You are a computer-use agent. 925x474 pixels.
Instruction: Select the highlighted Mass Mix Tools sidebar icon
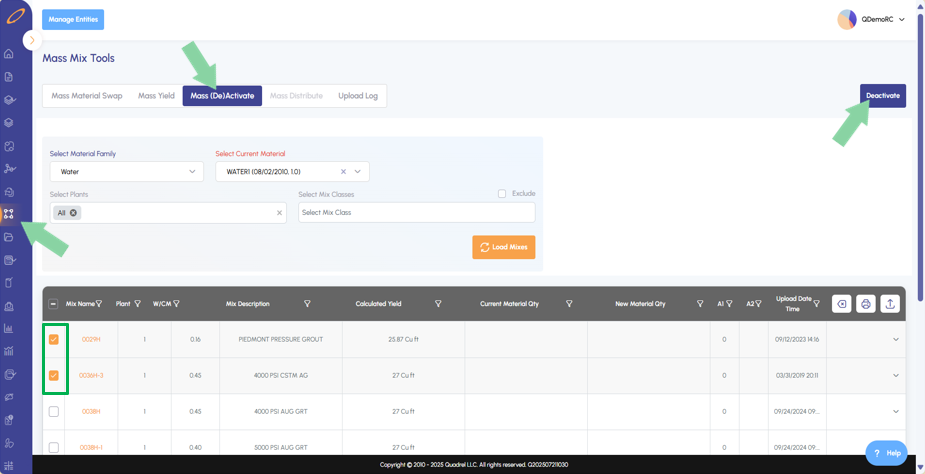pos(9,214)
